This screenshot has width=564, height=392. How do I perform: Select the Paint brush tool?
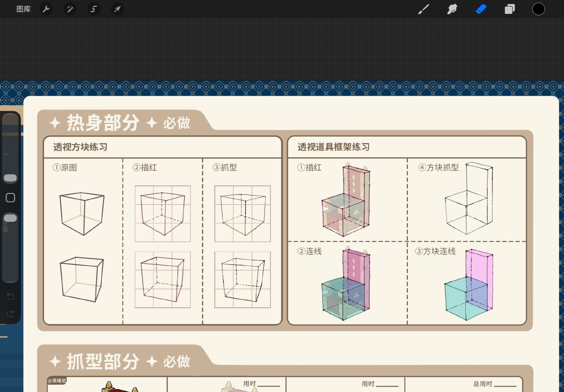point(424,9)
